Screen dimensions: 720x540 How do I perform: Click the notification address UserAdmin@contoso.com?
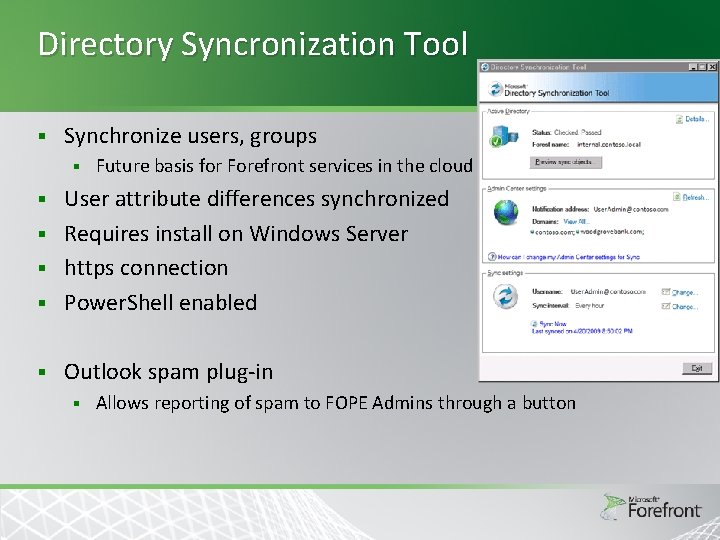(631, 209)
